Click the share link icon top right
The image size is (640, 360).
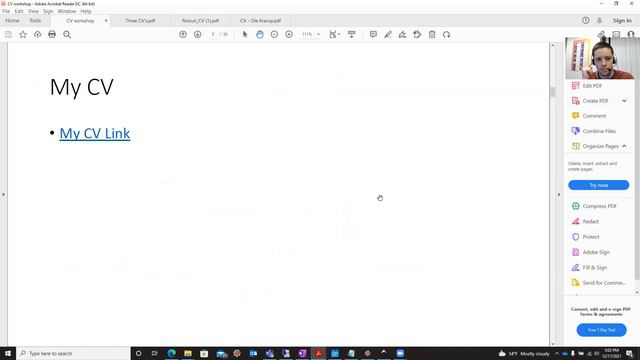[x=601, y=34]
